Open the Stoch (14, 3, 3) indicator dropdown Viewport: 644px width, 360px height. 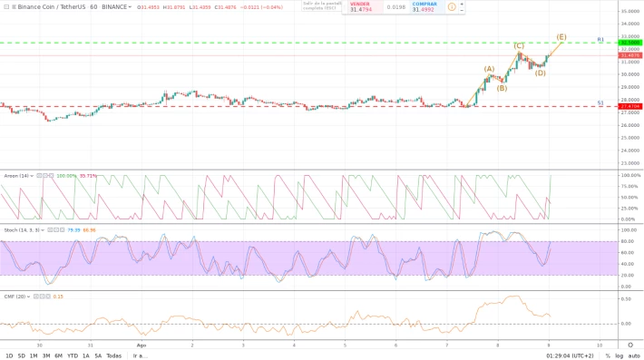coord(43,230)
